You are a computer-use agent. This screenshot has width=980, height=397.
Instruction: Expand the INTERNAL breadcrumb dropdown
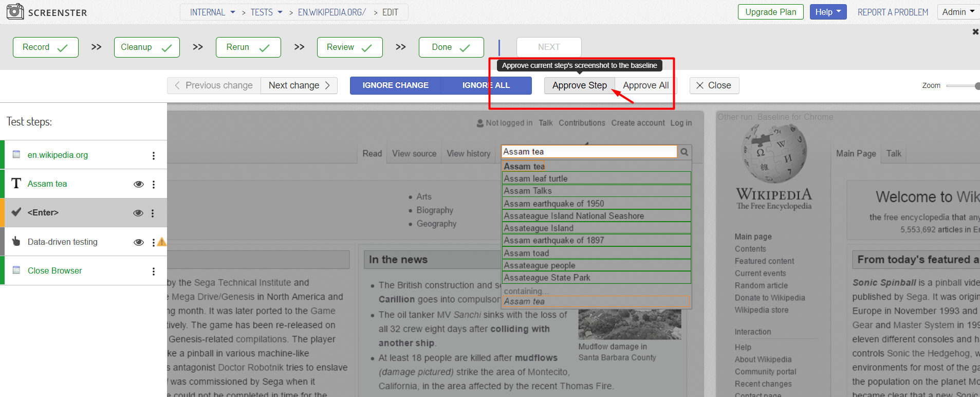(233, 12)
